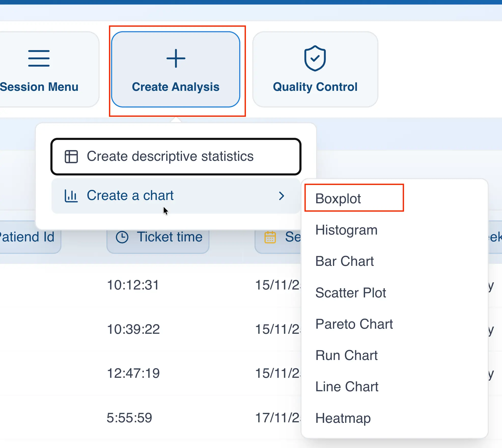Select Heatmap at the bottom of the submenu
Screen dimensions: 502x448
pos(343,418)
